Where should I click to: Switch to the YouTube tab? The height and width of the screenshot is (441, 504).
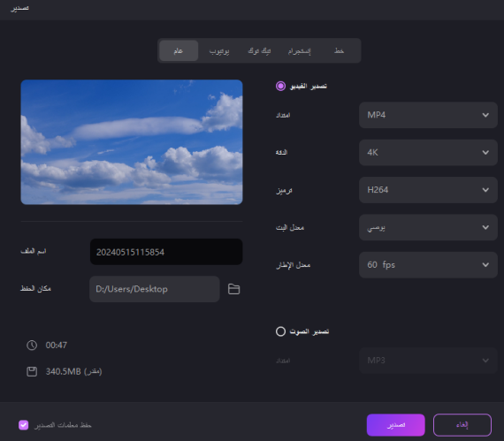coord(219,50)
